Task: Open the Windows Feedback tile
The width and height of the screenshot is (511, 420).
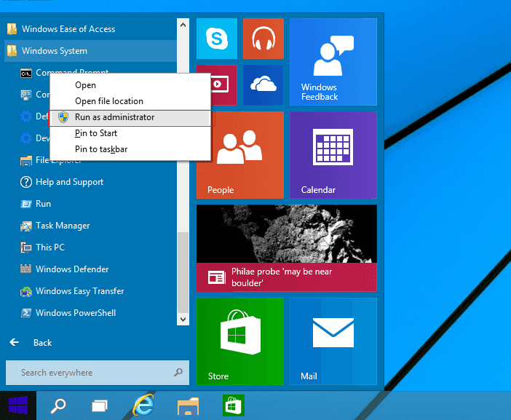Action: (333, 62)
